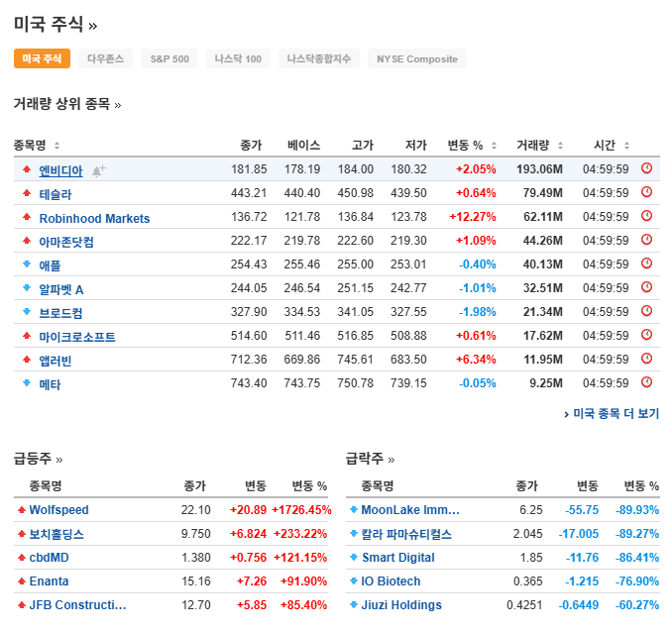Open the 엔비디아 stock link
672x633 pixels.
coord(60,171)
